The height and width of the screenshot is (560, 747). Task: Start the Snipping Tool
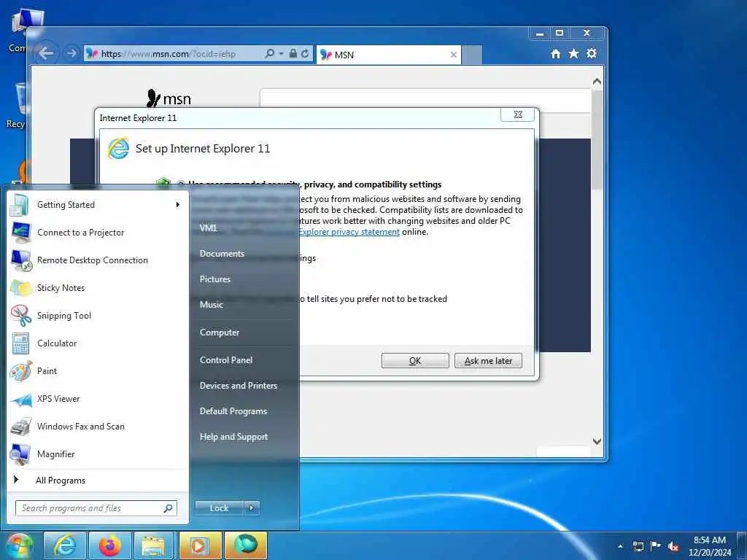click(97, 315)
